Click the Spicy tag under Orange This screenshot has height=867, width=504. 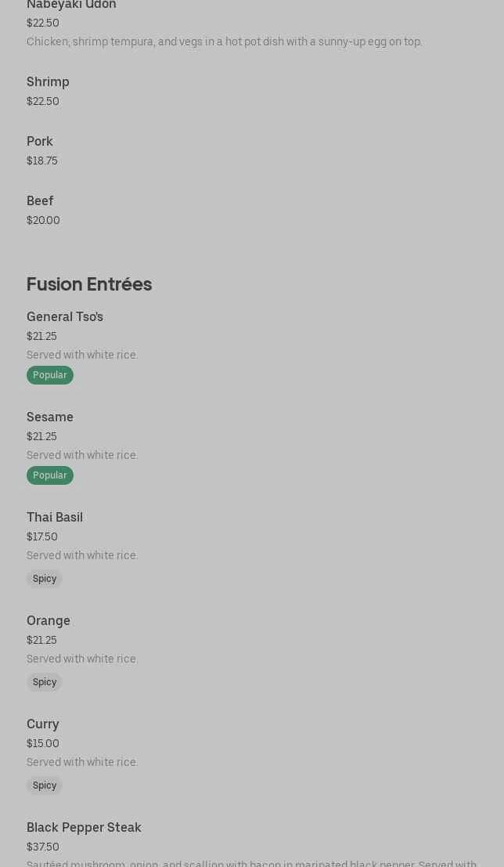point(45,682)
